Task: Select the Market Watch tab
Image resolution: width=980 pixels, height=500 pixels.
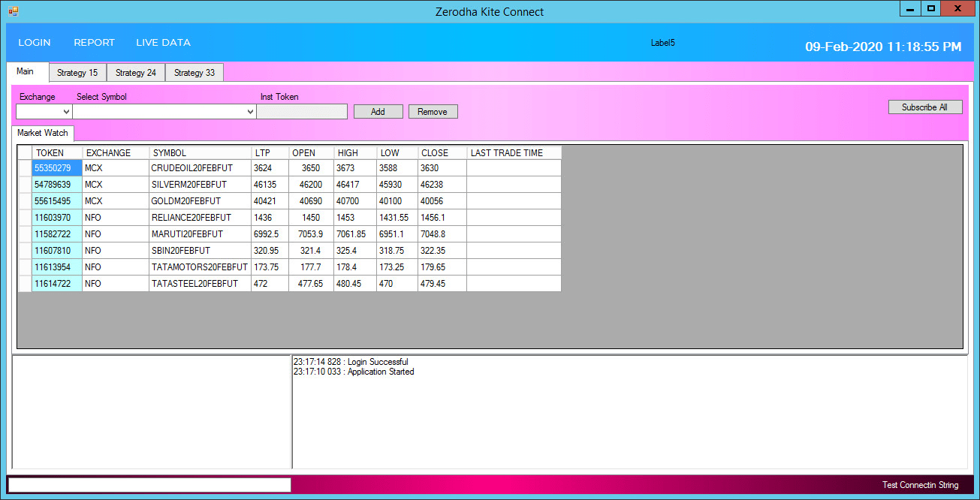Action: pyautogui.click(x=43, y=133)
